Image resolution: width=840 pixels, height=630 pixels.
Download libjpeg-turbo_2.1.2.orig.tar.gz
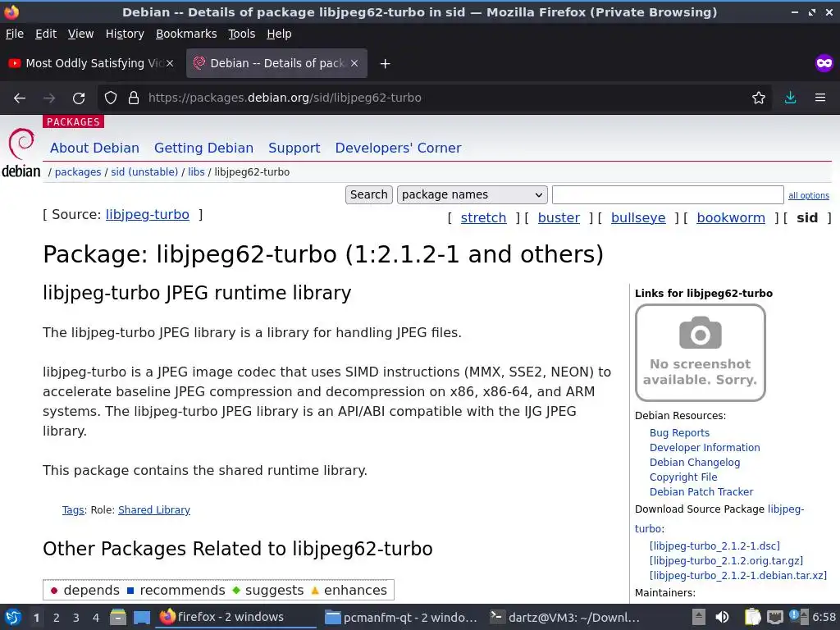click(726, 561)
